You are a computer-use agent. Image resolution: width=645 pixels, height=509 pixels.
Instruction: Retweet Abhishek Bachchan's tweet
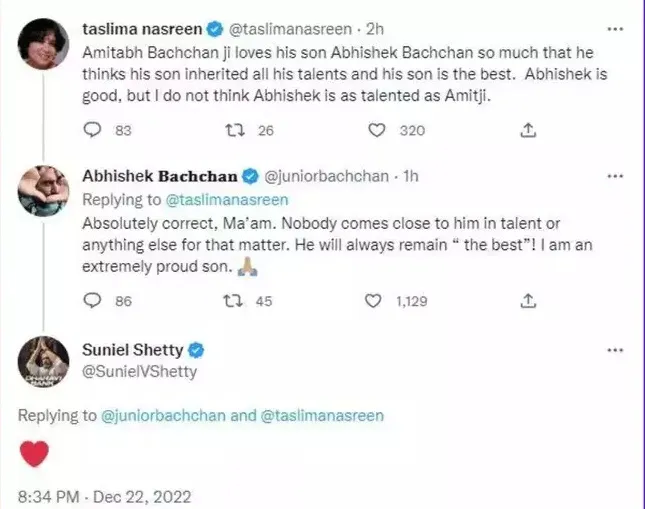coord(232,300)
